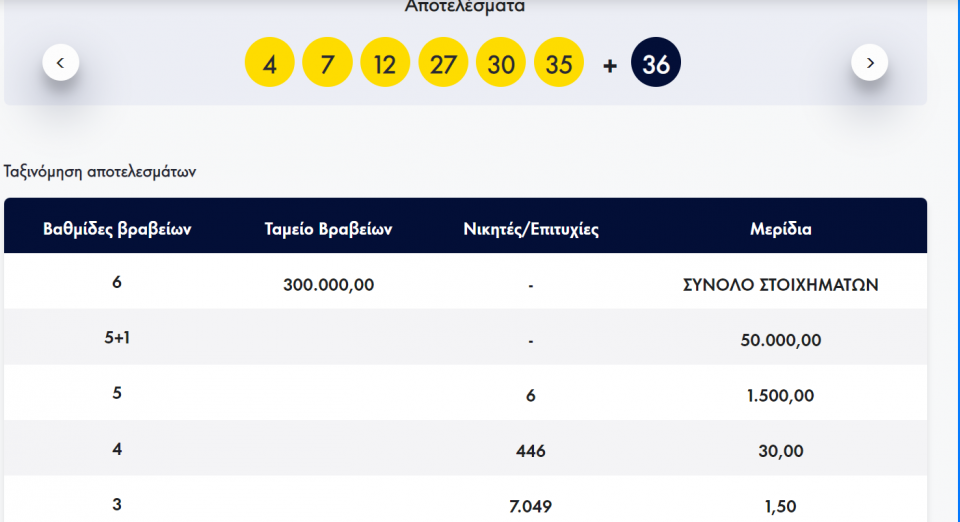Screen dimensions: 960x522
Task: Click yellow ball number 4
Action: pos(269,63)
